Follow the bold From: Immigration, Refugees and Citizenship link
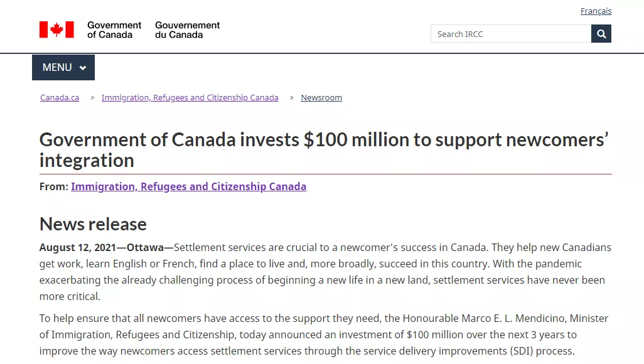This screenshot has width=644, height=364. coord(188,186)
